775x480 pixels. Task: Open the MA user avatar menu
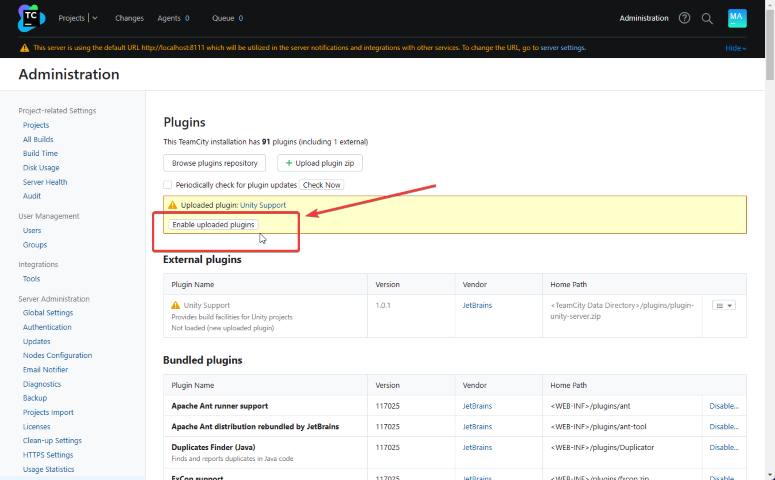pyautogui.click(x=737, y=18)
